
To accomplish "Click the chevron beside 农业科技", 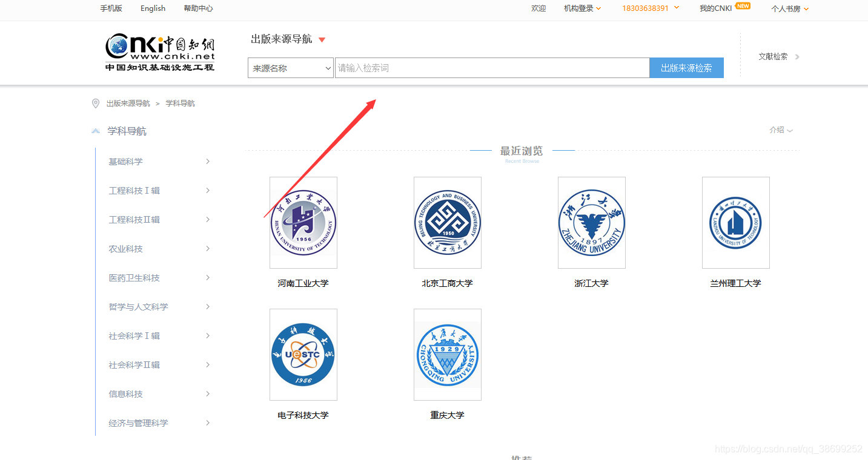I will point(208,249).
